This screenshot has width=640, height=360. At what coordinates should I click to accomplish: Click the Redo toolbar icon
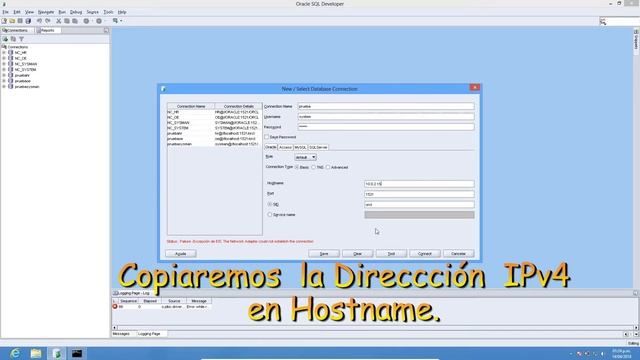[x=48, y=21]
